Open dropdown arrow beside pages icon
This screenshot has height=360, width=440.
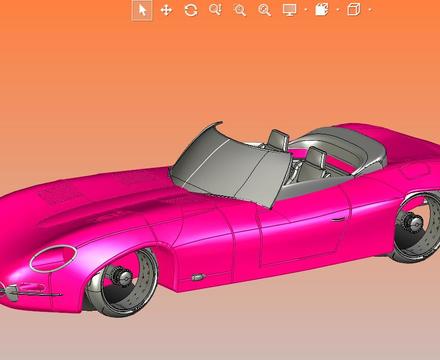tap(338, 10)
